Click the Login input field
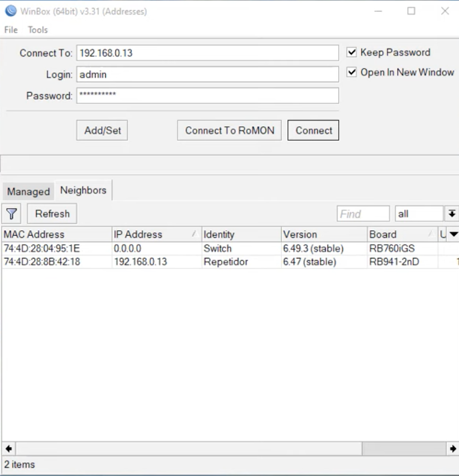This screenshot has width=459, height=476. click(x=207, y=75)
